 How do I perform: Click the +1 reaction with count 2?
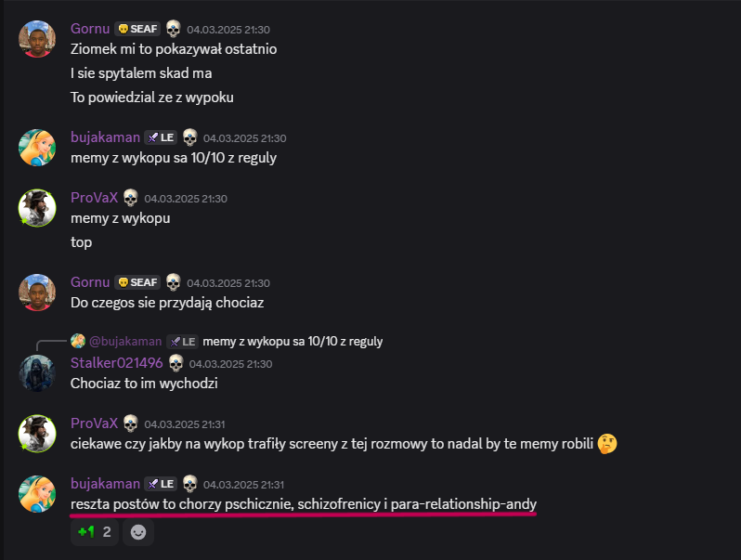tap(95, 532)
